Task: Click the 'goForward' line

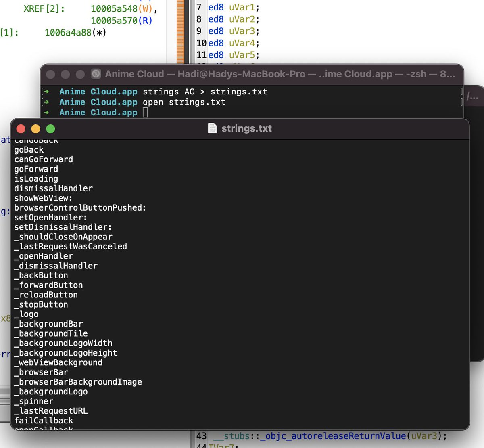Action: point(36,169)
